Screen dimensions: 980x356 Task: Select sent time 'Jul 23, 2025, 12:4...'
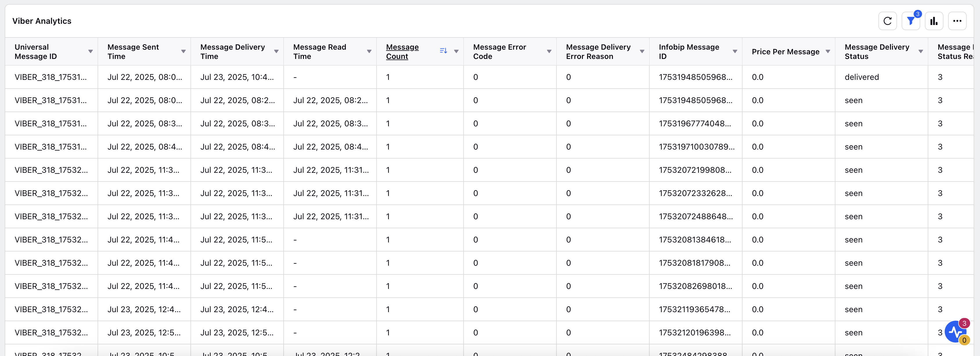tap(144, 309)
